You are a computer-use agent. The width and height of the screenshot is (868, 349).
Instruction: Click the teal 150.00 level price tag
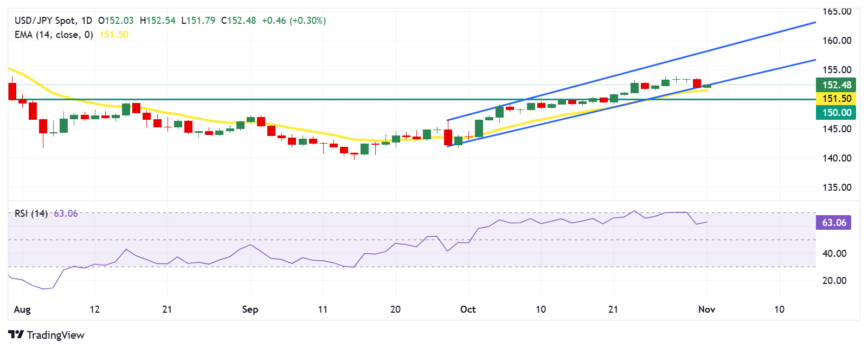pos(837,113)
